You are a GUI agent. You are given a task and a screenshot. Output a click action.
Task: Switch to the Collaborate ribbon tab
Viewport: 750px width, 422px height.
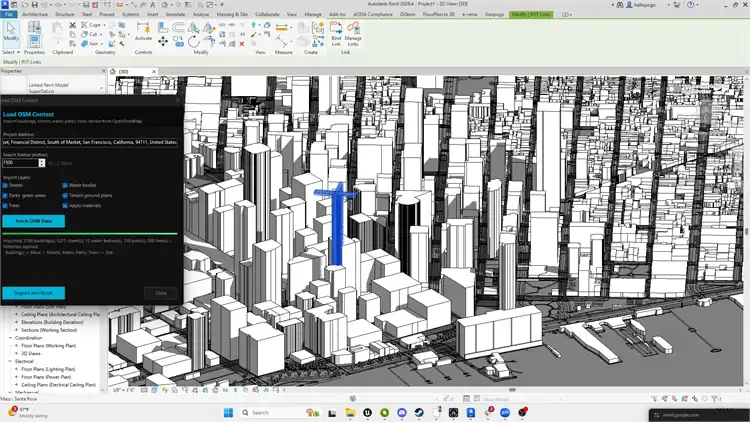click(267, 14)
